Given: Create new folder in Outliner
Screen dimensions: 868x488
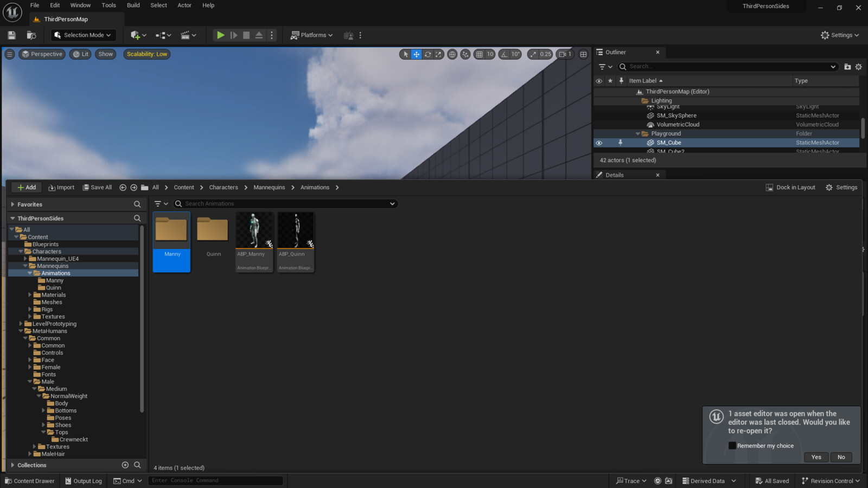Looking at the screenshot, I should (x=847, y=67).
